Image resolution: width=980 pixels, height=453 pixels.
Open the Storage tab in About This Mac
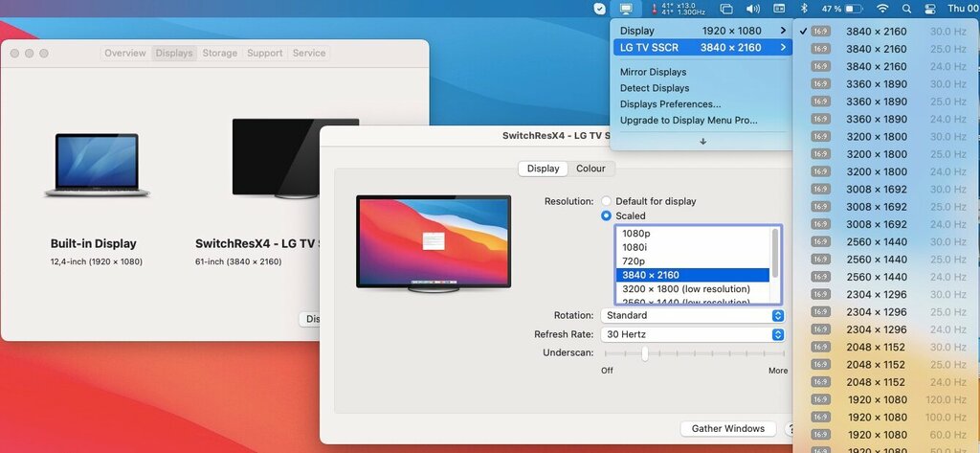click(219, 53)
